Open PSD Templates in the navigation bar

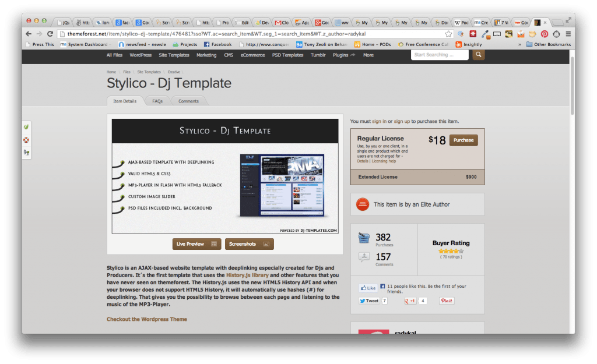coord(287,55)
